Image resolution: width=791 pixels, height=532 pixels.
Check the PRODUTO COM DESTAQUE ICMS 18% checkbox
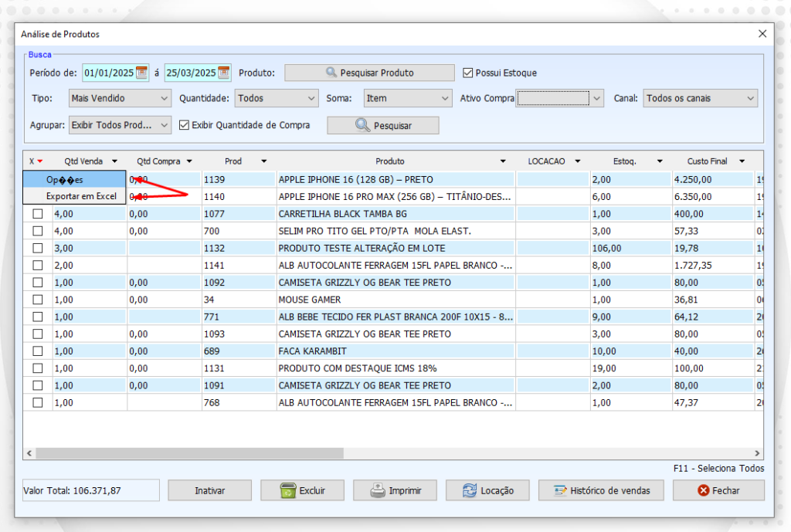tap(37, 368)
